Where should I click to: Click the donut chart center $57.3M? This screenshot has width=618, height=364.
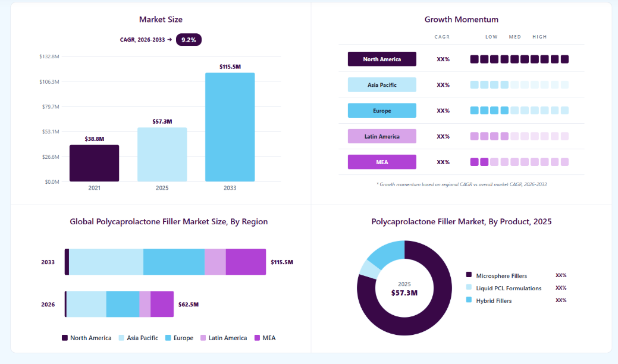tap(404, 293)
